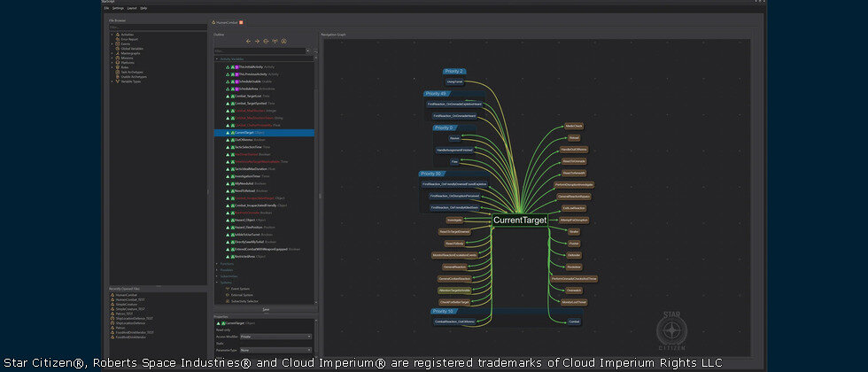Image resolution: width=868 pixels, height=372 pixels.
Task: Select the NeedToReload variable in Outline
Action: [264, 191]
